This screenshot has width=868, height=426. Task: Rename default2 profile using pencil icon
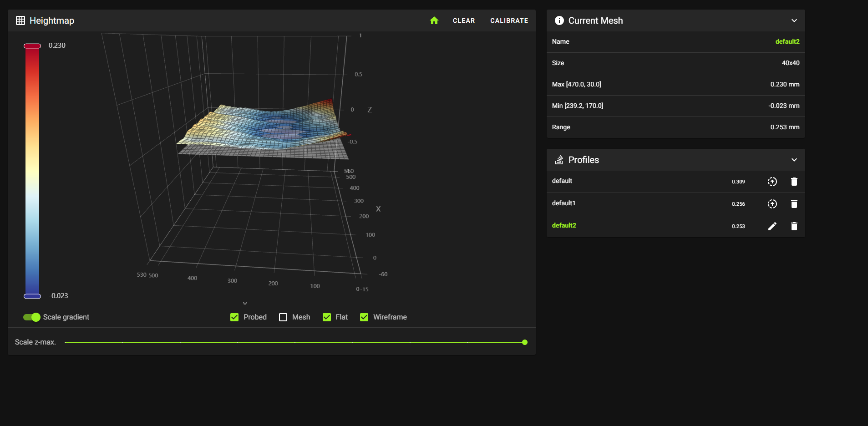click(772, 226)
